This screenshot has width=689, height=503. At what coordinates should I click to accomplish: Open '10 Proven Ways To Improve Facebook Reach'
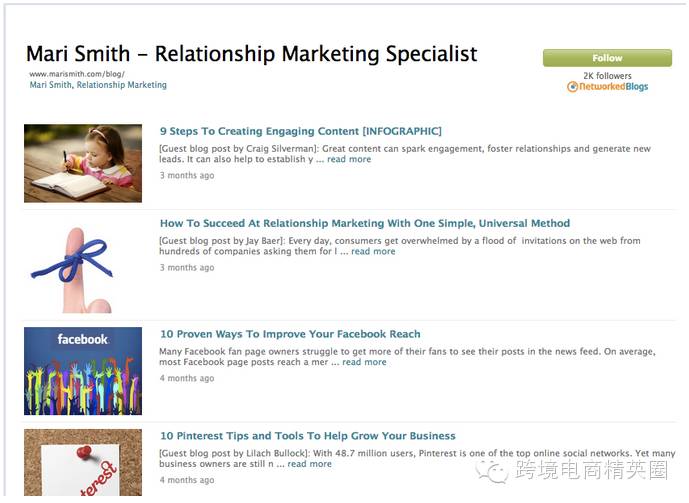pyautogui.click(x=290, y=334)
